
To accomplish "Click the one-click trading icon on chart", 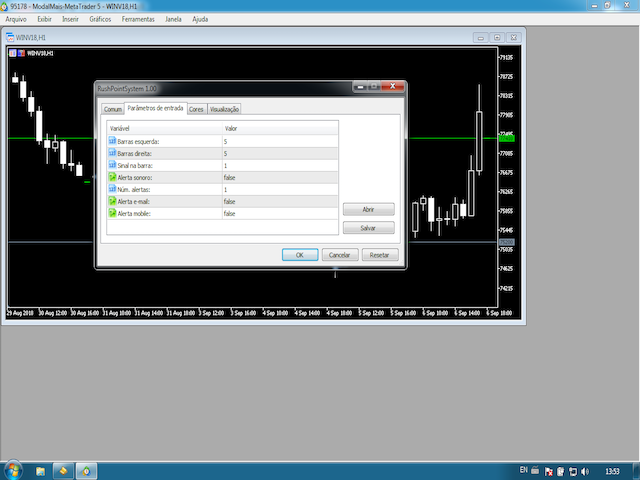I will click(x=13, y=53).
